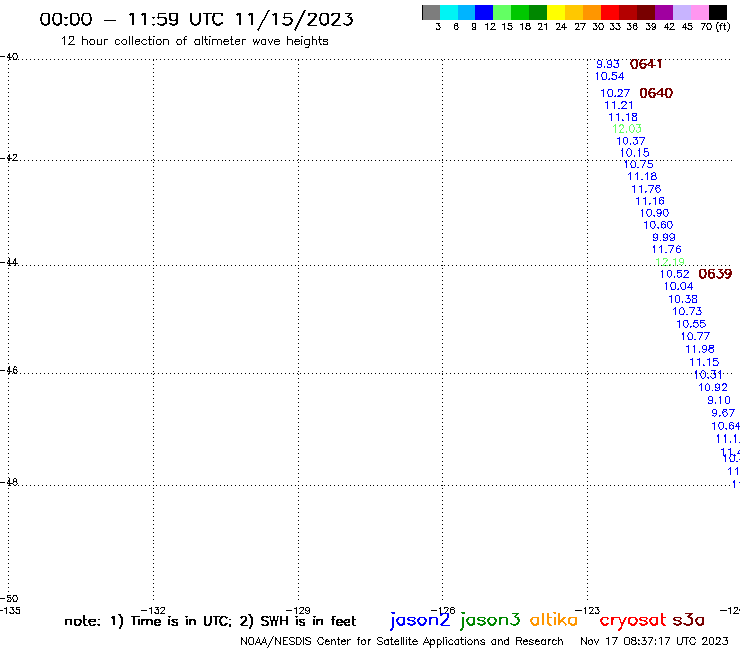Click the -132 longitude axis label
The height and width of the screenshot is (650, 740).
tap(153, 610)
